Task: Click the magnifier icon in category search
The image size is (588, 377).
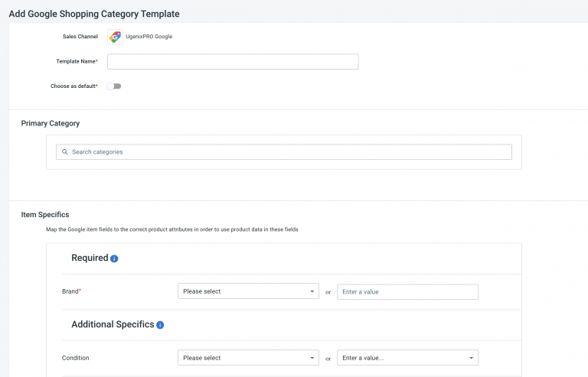Action: coord(65,152)
